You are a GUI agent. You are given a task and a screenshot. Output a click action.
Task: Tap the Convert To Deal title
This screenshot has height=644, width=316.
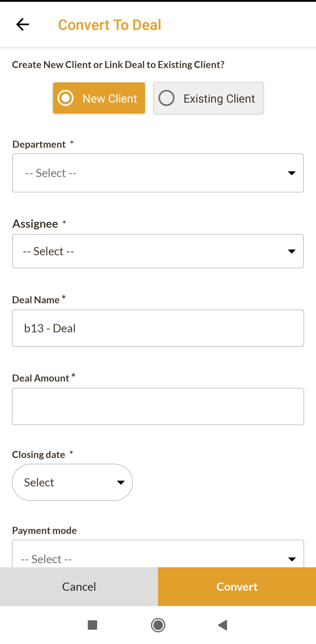pos(110,25)
